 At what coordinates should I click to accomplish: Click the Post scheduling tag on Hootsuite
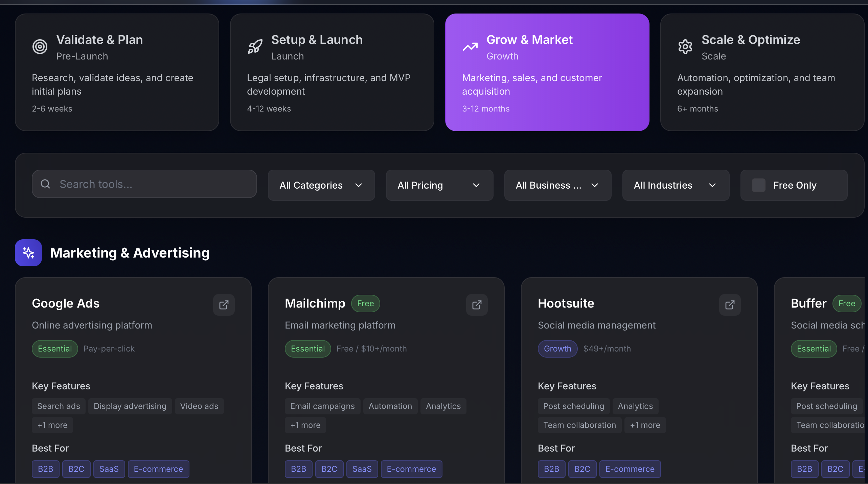coord(574,406)
